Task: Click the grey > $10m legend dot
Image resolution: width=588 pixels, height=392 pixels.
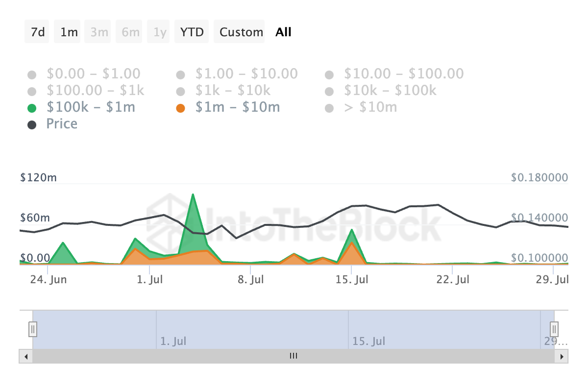Action: coord(329,108)
